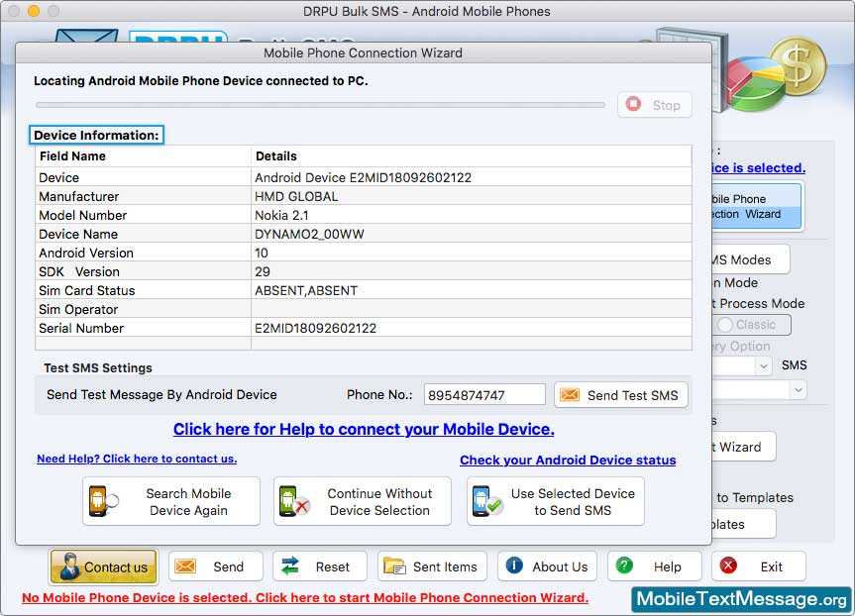Click Details column header

472,155
